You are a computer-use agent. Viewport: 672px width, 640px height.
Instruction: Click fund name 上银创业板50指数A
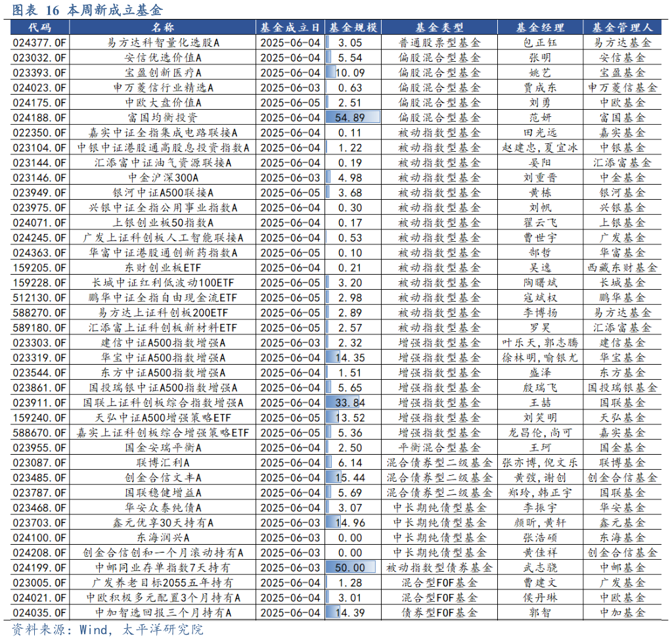pyautogui.click(x=163, y=223)
